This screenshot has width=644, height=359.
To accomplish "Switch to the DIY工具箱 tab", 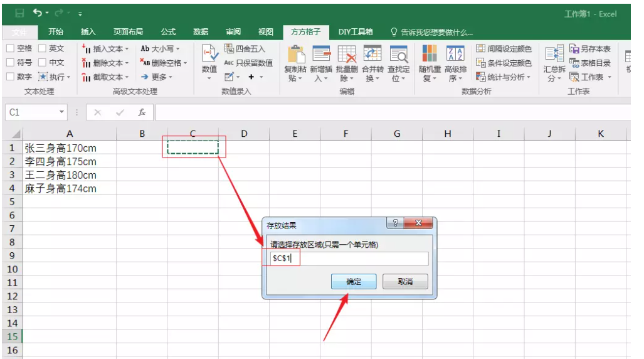I will pos(356,31).
